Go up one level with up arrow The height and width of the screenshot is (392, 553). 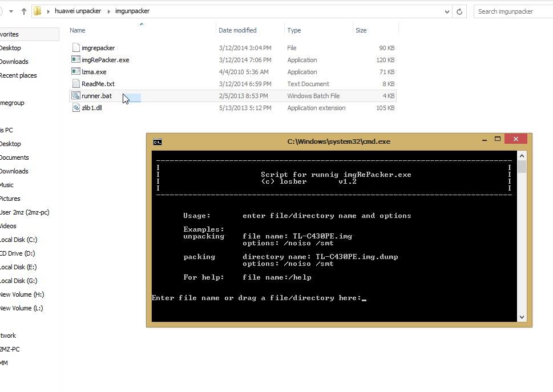point(23,11)
